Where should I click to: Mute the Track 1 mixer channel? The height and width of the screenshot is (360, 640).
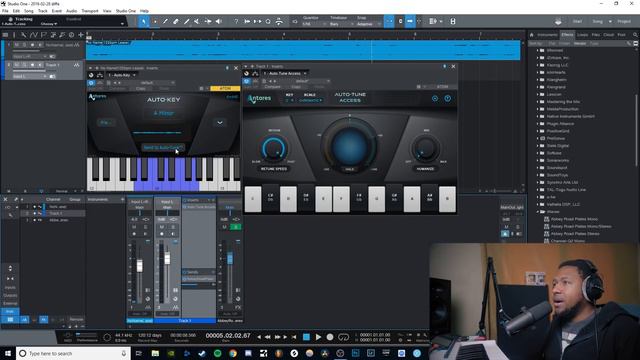tap(162, 227)
